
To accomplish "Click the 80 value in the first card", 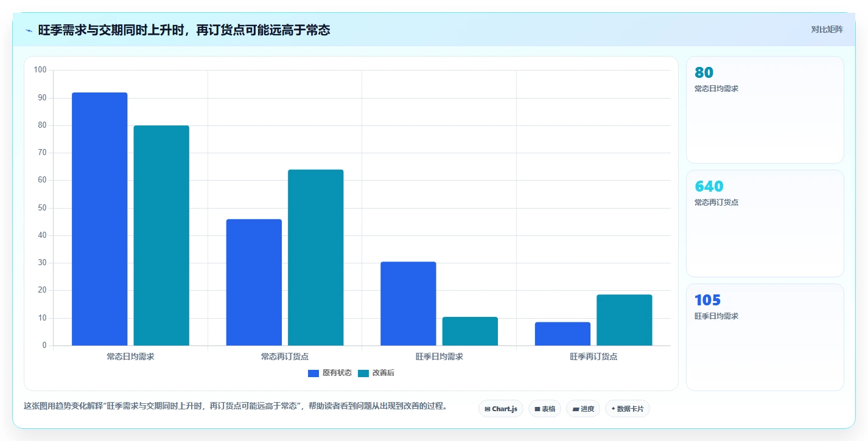I will [704, 72].
